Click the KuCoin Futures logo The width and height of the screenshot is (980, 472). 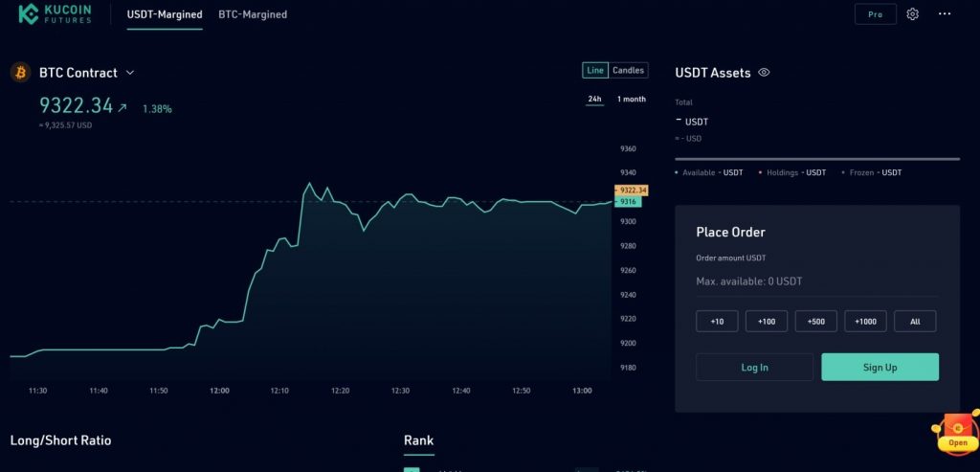(x=55, y=13)
